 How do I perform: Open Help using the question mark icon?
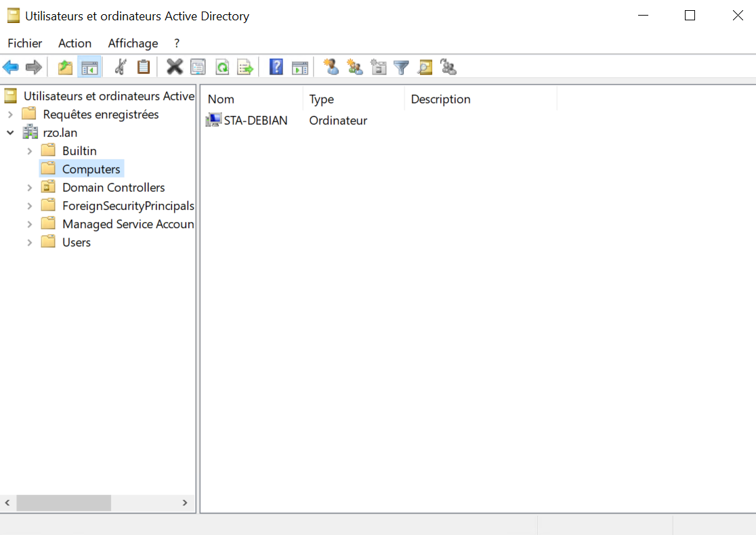[x=276, y=67]
